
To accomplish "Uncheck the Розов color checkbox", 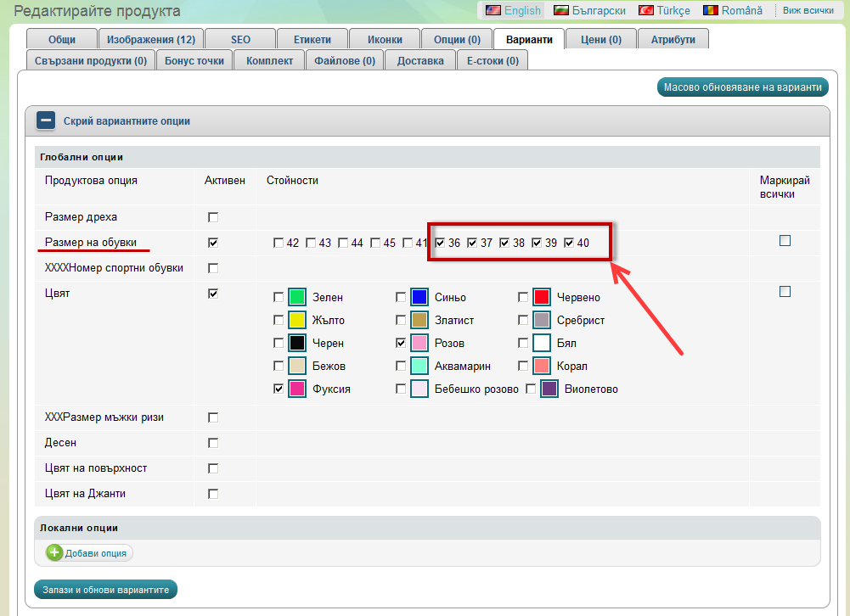I will (x=401, y=343).
